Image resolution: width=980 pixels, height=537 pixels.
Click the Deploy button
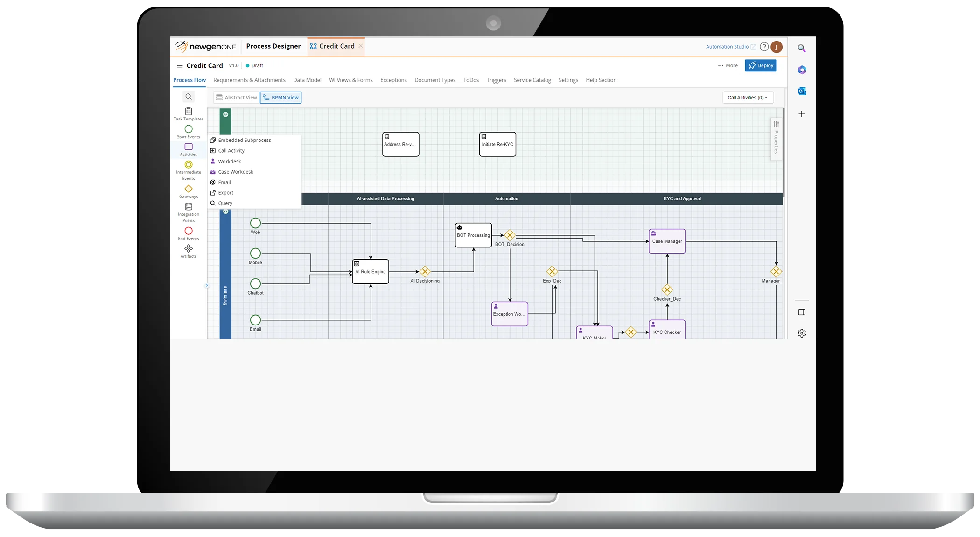click(x=761, y=66)
